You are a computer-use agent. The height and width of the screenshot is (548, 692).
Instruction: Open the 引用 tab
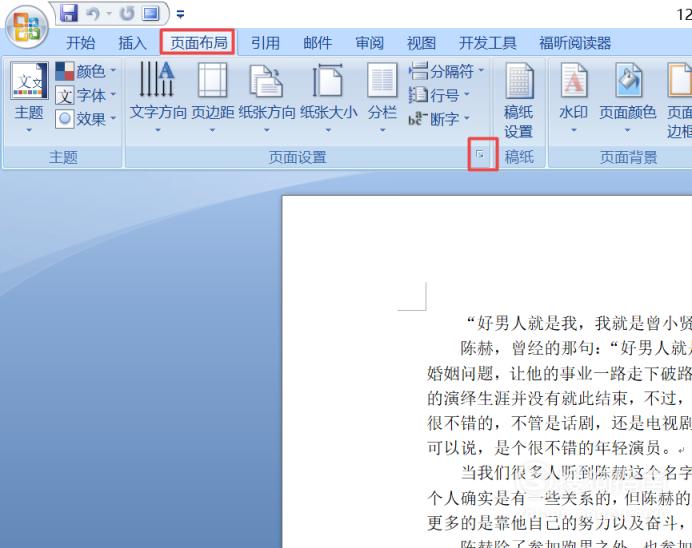[265, 43]
